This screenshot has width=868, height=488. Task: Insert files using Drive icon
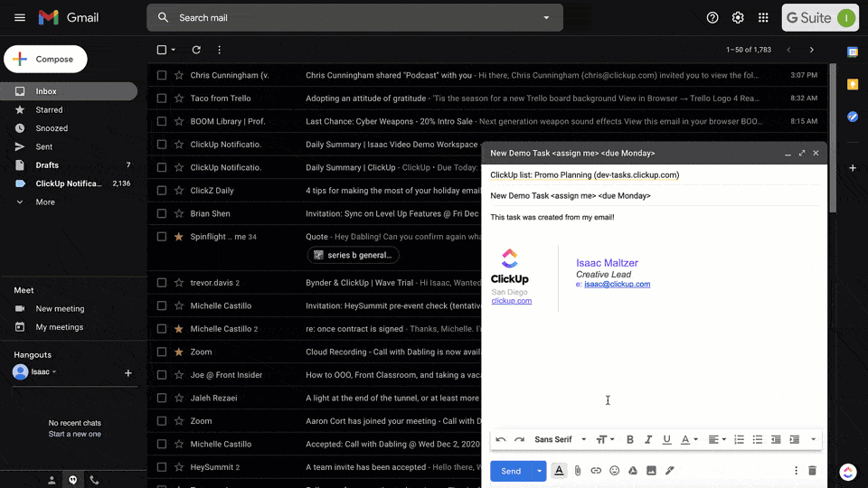point(633,471)
